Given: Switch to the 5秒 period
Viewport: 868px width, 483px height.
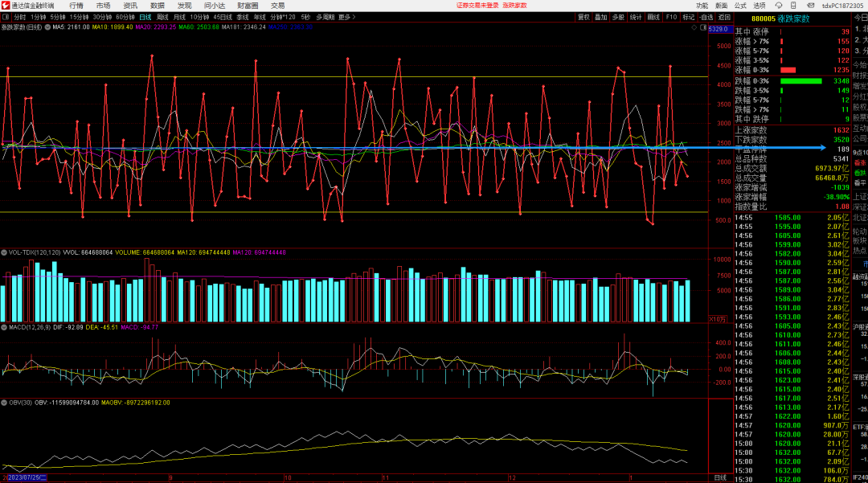Looking at the screenshot, I should pos(305,17).
